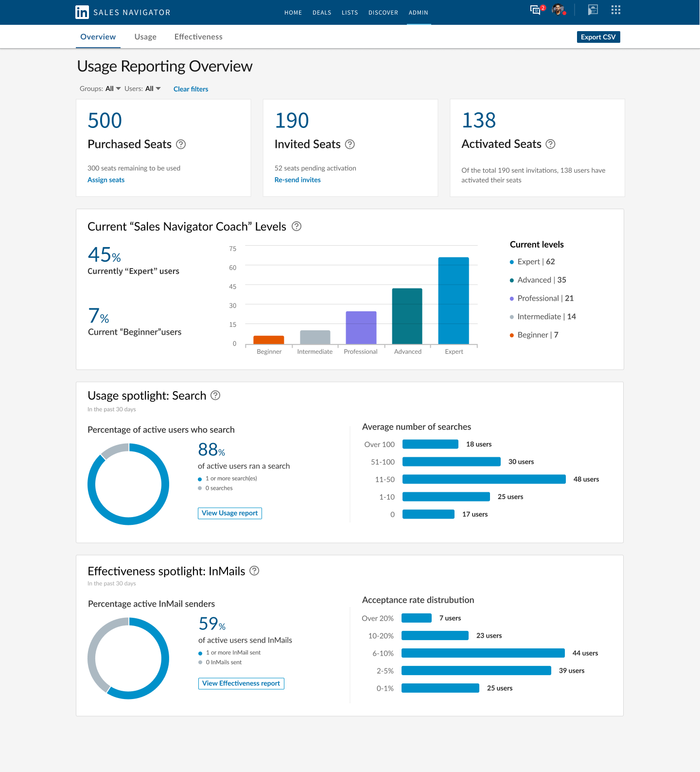Image resolution: width=700 pixels, height=772 pixels.
Task: Click the help icon next to Effectiveness spotlight: InMails
Action: pyautogui.click(x=254, y=571)
